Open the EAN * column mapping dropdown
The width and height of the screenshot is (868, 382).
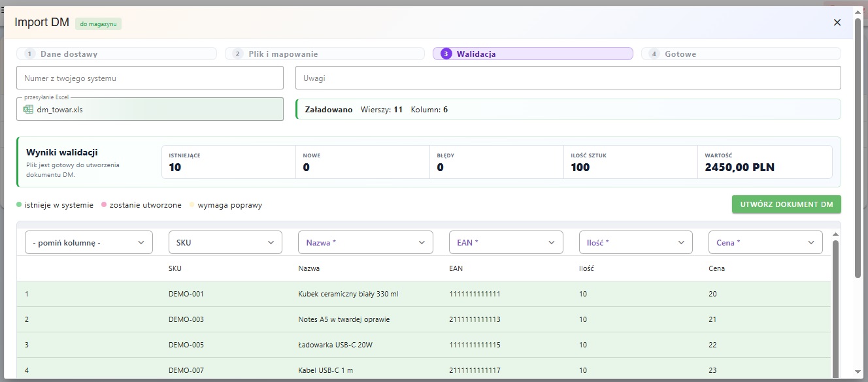point(506,242)
